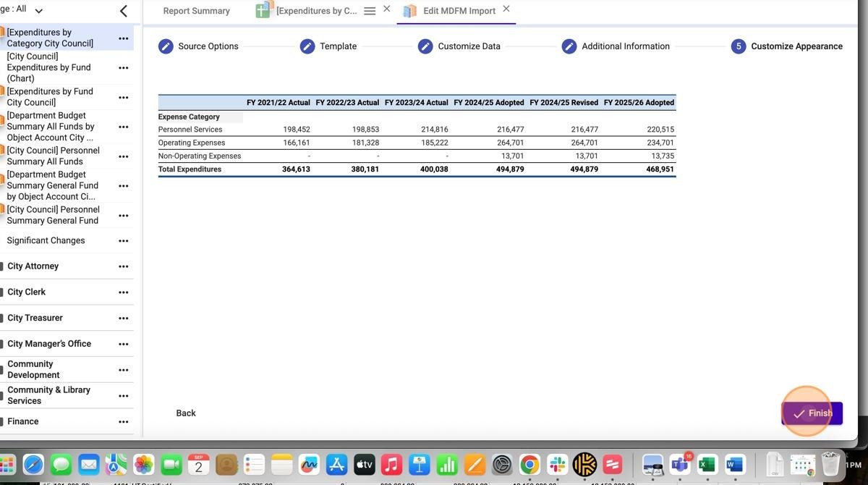Click the Personnel Services row label
The image size is (868, 485).
[190, 130]
